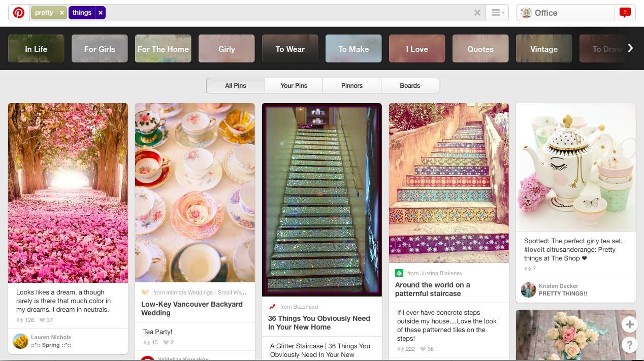
Task: Open the girly tea set pin image
Action: click(576, 167)
